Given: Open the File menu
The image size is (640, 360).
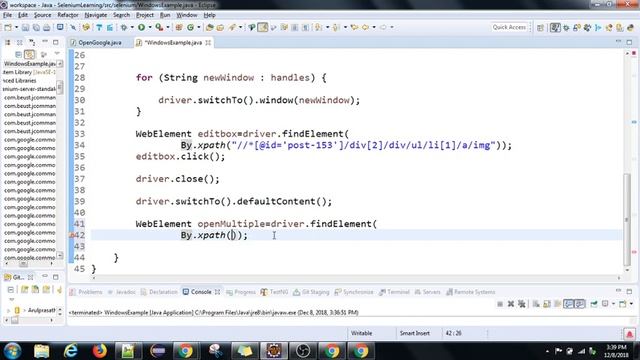Looking at the screenshot, I should 7,15.
